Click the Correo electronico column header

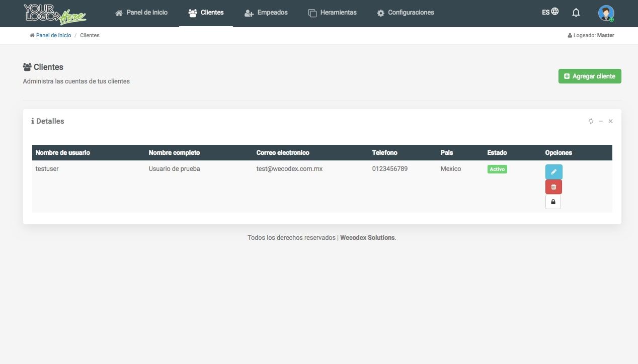(x=283, y=153)
